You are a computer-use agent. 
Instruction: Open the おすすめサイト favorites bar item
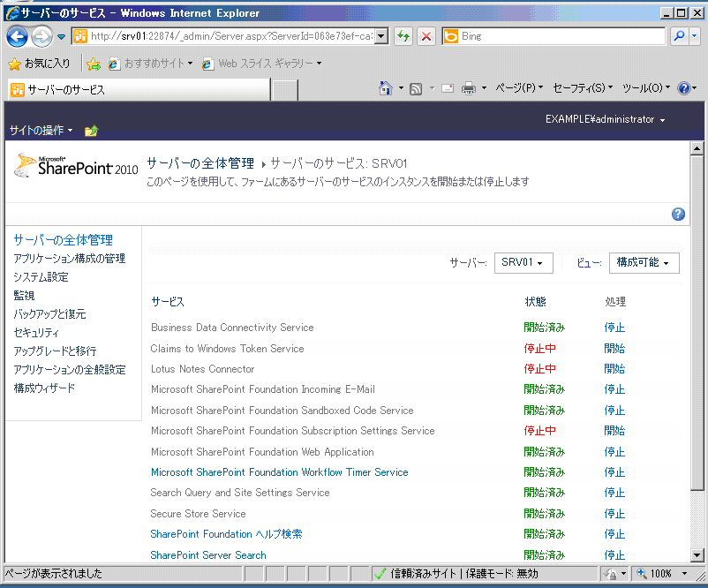(151, 64)
